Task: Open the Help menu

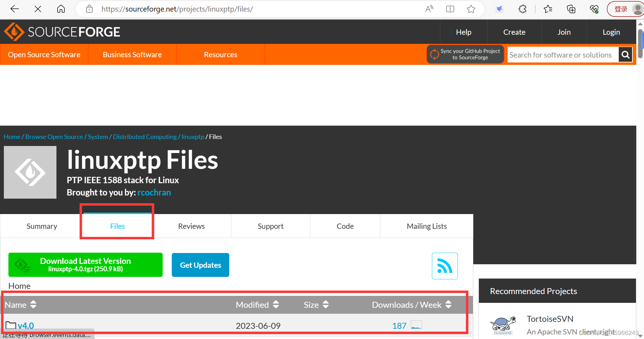Action: (x=463, y=32)
